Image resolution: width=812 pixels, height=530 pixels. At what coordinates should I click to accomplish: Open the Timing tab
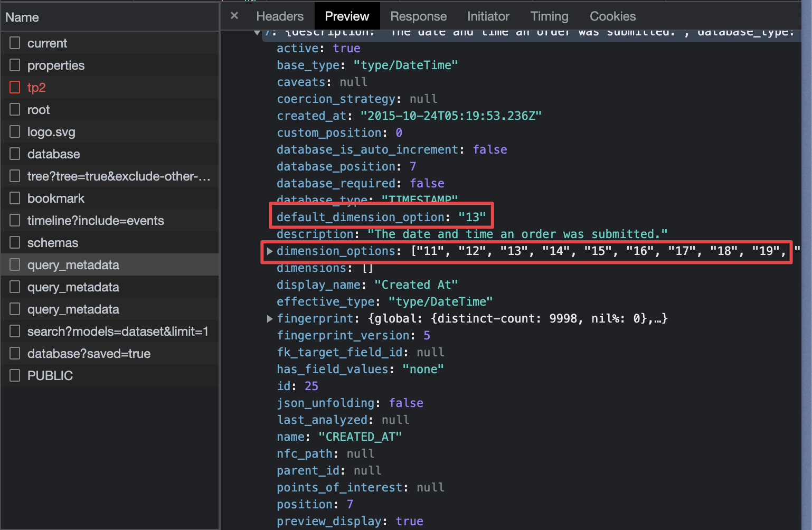pos(549,16)
